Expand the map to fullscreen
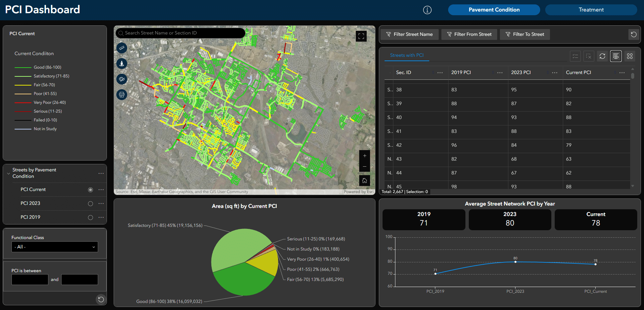 pos(361,36)
